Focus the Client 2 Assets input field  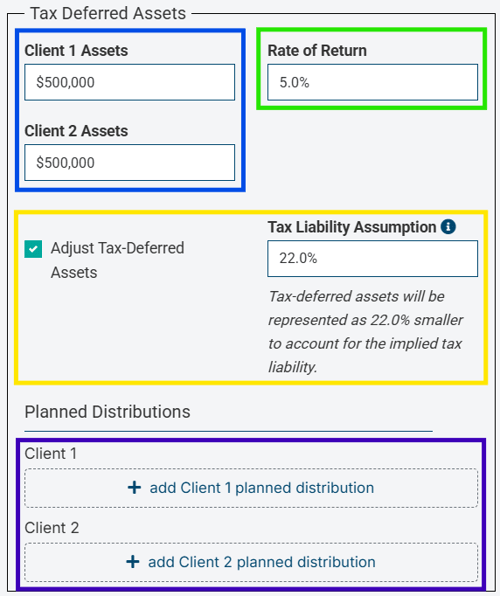coord(130,162)
